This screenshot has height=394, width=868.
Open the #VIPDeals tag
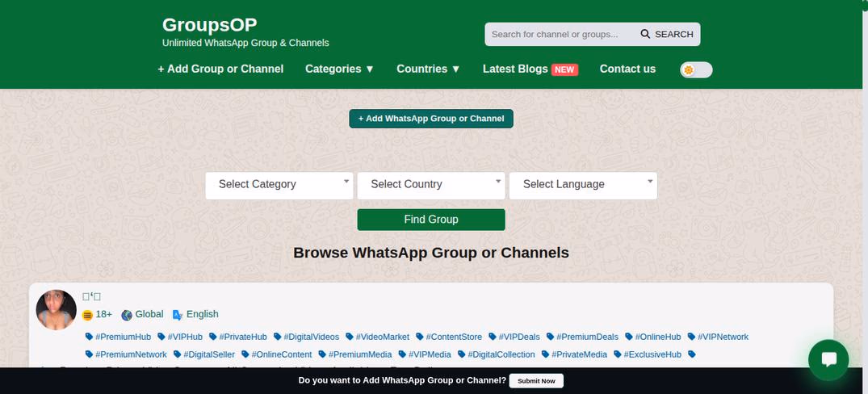coord(514,337)
